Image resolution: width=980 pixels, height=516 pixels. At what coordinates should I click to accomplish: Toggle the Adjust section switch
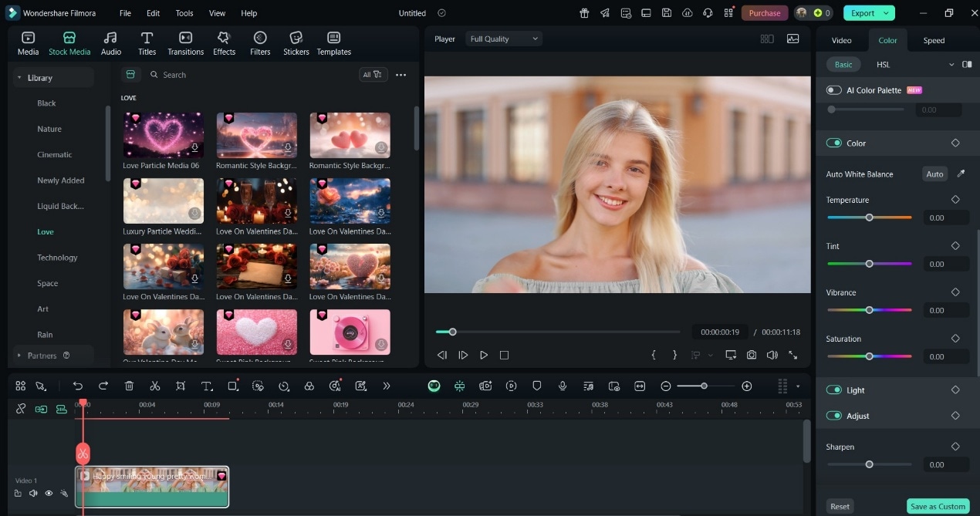(833, 416)
